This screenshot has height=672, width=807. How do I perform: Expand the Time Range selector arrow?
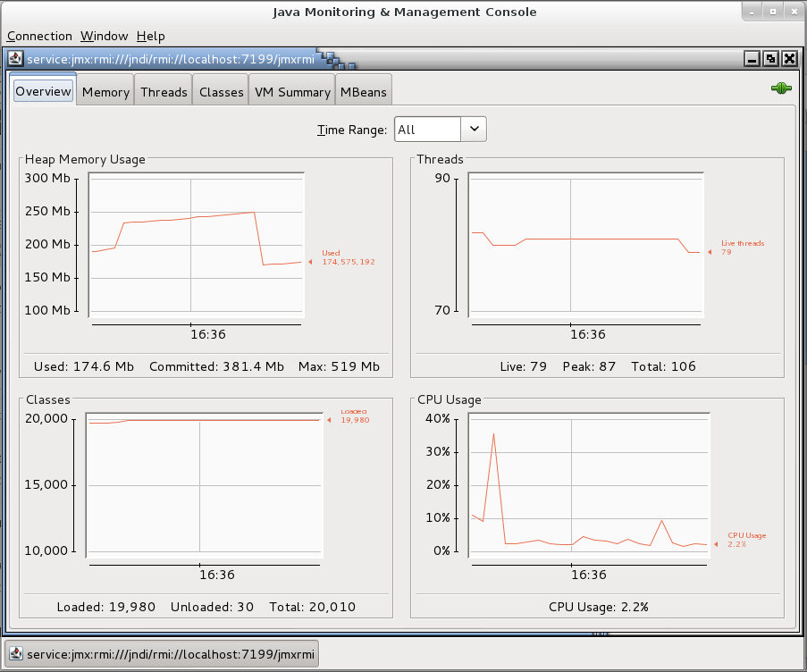475,129
